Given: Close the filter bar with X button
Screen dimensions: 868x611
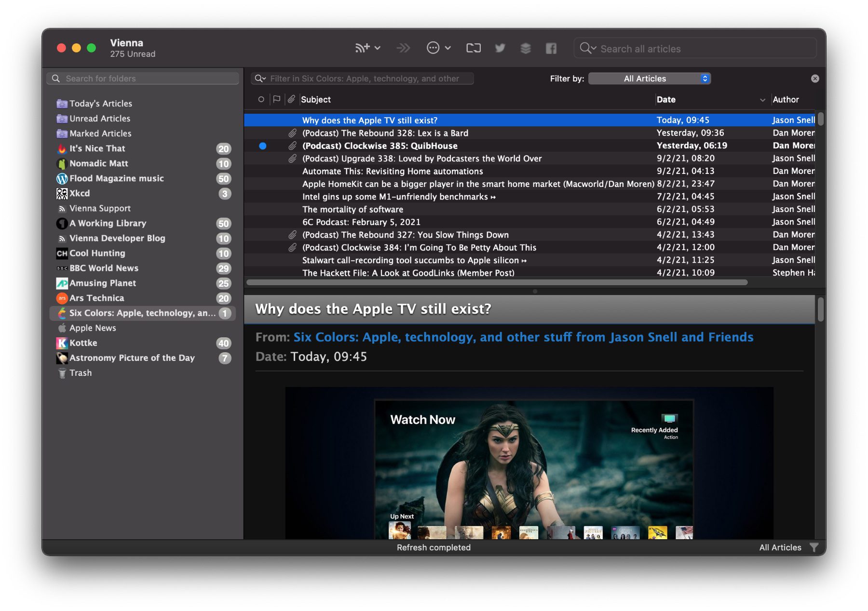Looking at the screenshot, I should 815,79.
